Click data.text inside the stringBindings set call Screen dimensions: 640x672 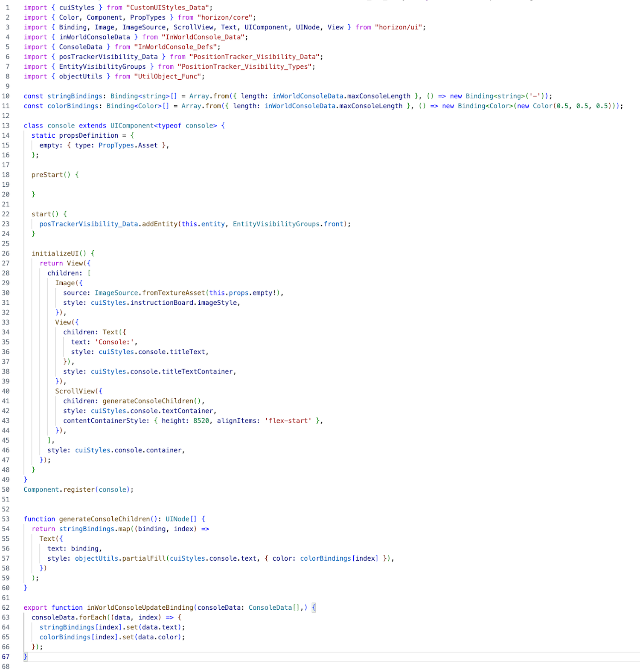click(x=160, y=627)
